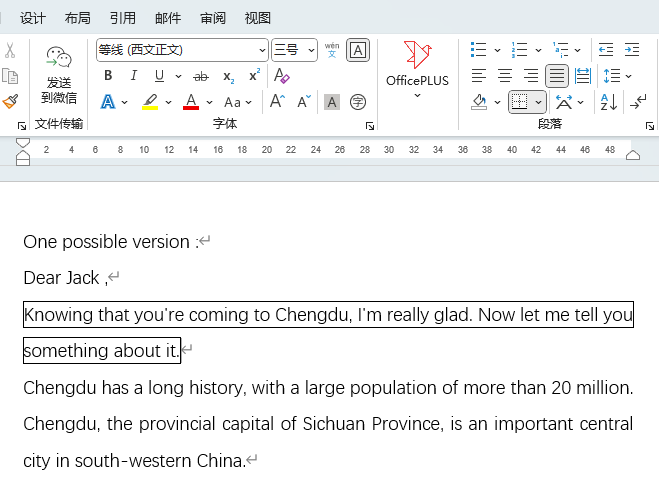Click the line "One possible version :"

click(x=111, y=242)
